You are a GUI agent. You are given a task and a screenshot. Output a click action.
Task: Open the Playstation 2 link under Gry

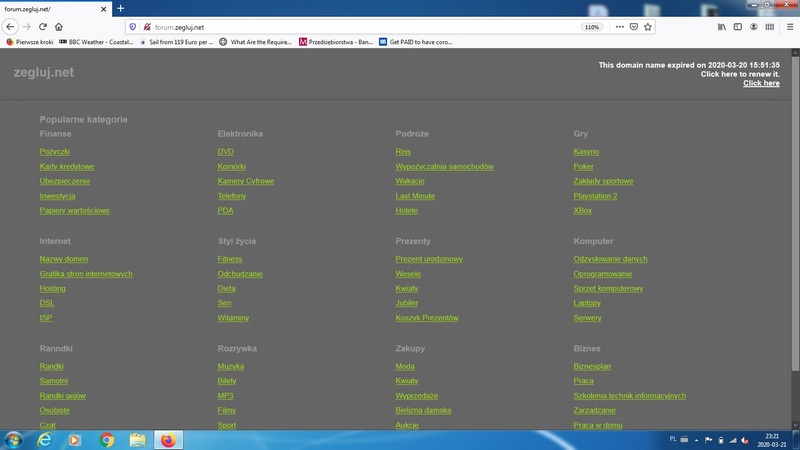595,196
